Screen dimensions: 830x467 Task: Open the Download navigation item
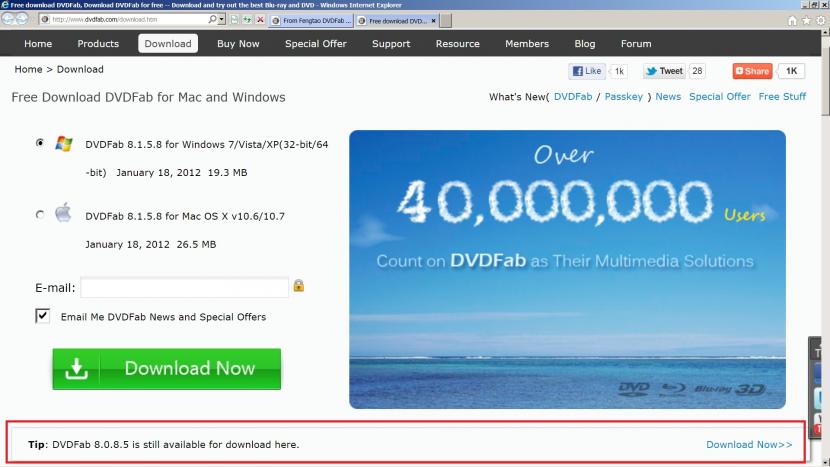[168, 43]
